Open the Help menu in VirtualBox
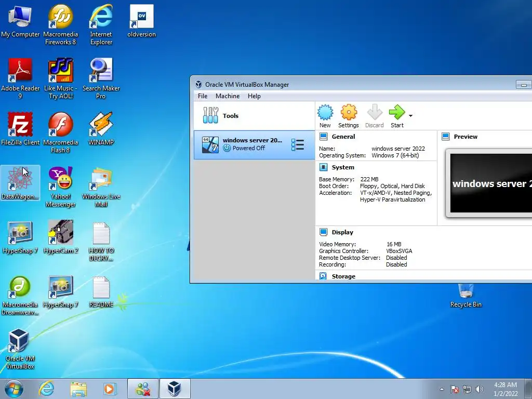The image size is (532, 399). coord(254,96)
